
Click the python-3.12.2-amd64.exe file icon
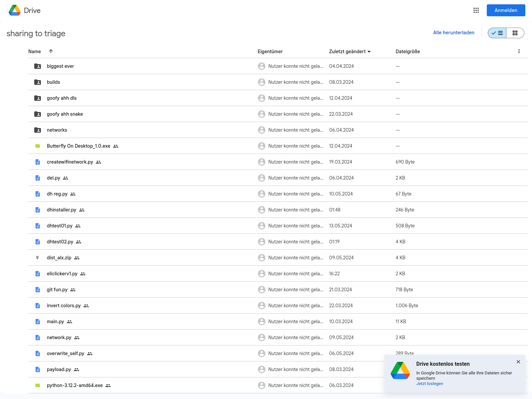point(38,385)
